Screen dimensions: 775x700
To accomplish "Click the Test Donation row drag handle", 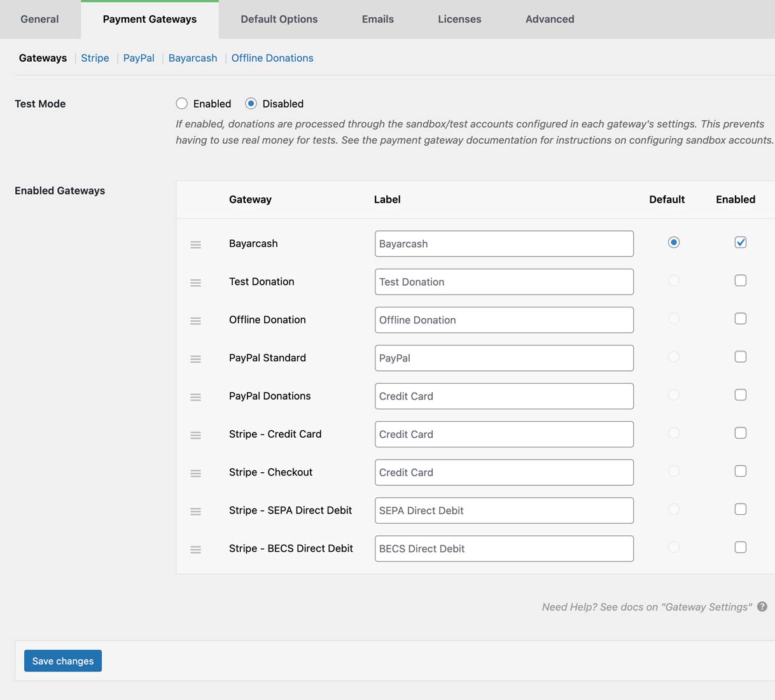I will tap(196, 283).
